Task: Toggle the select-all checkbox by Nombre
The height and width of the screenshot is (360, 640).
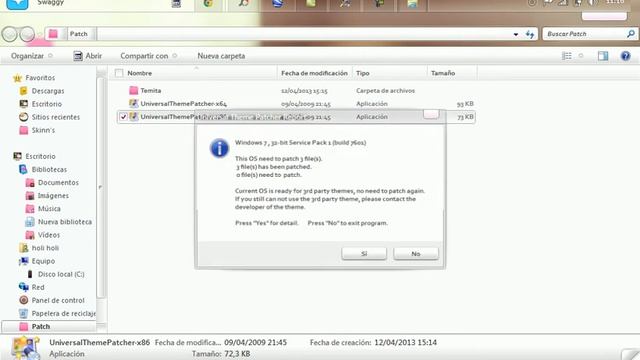Action: [x=119, y=73]
